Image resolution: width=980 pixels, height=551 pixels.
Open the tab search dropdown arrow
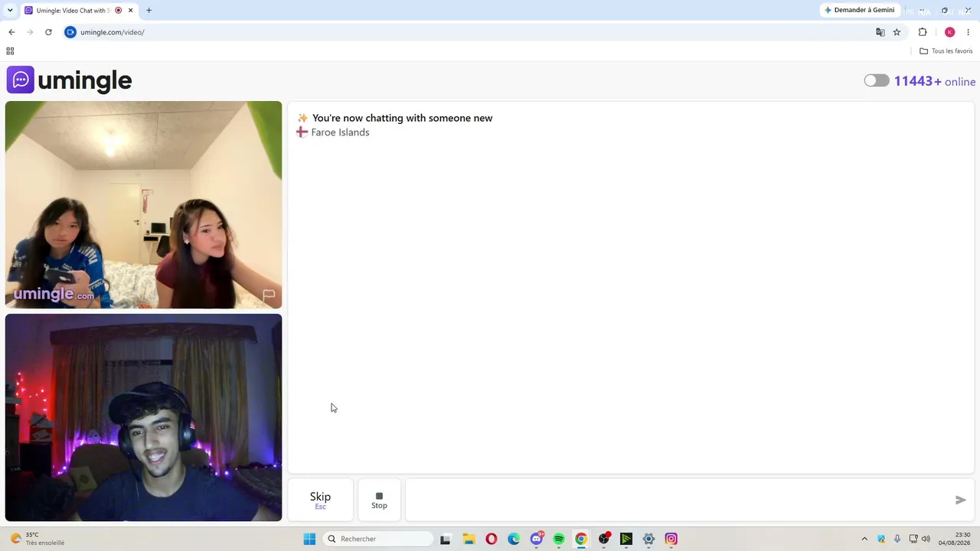10,11
